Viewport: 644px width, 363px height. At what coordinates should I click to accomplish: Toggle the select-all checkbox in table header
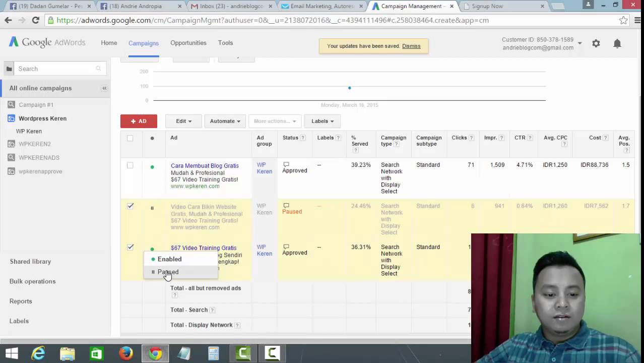pyautogui.click(x=130, y=138)
